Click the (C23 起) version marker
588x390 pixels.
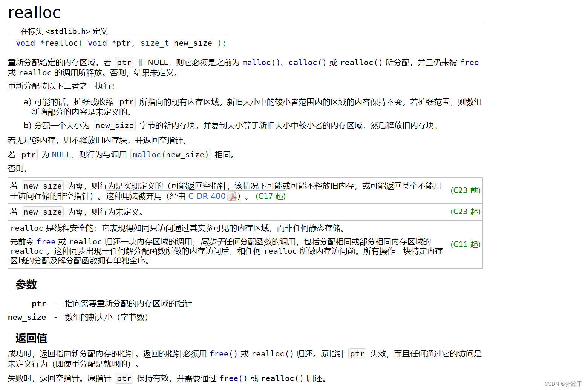click(465, 212)
